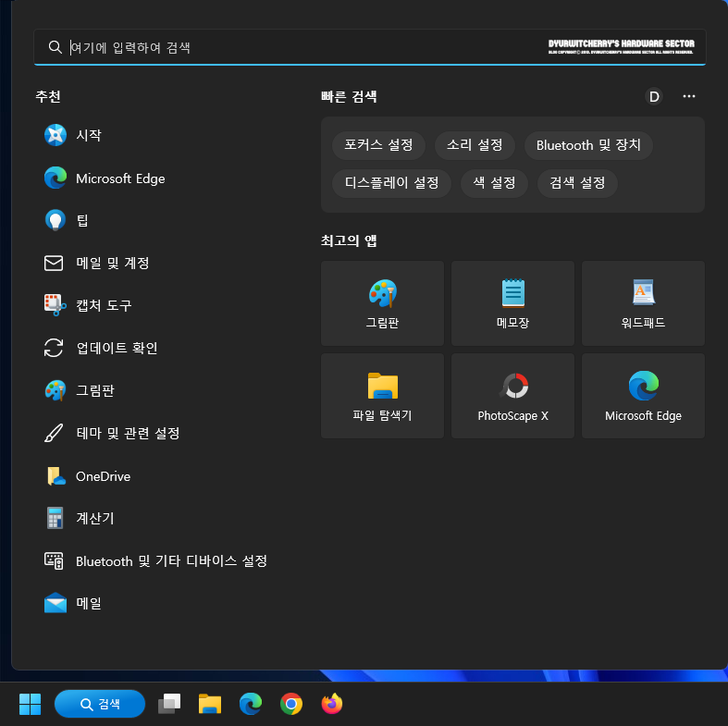Select the 계산기 text label
The width and height of the screenshot is (728, 726).
(94, 518)
